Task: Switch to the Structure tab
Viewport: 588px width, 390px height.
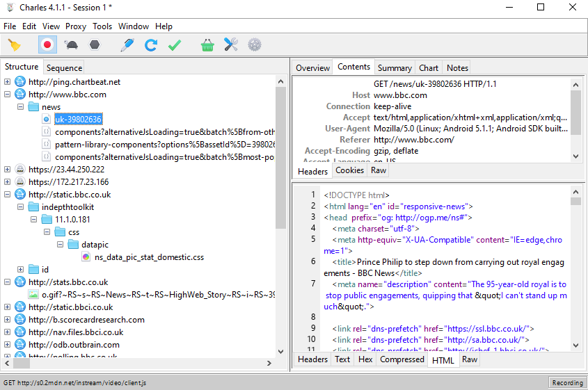Action: [x=22, y=67]
